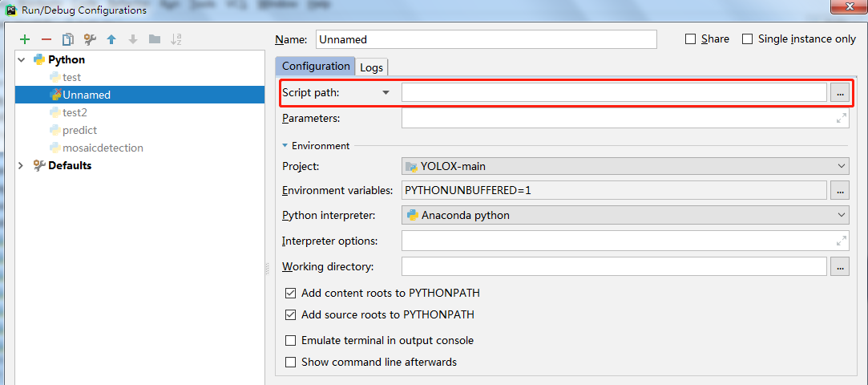Image resolution: width=868 pixels, height=385 pixels.
Task: Move configuration up with blue arrow
Action: coord(111,39)
